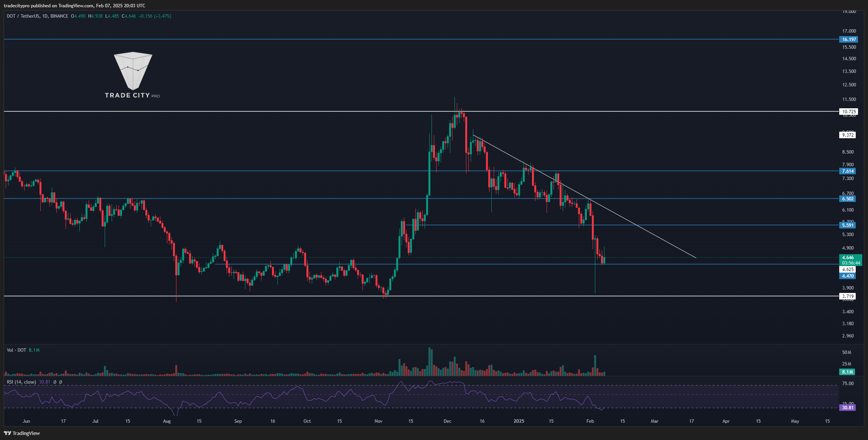The height and width of the screenshot is (440, 868).
Task: Click the Apr label on time axis
Action: coord(726,421)
